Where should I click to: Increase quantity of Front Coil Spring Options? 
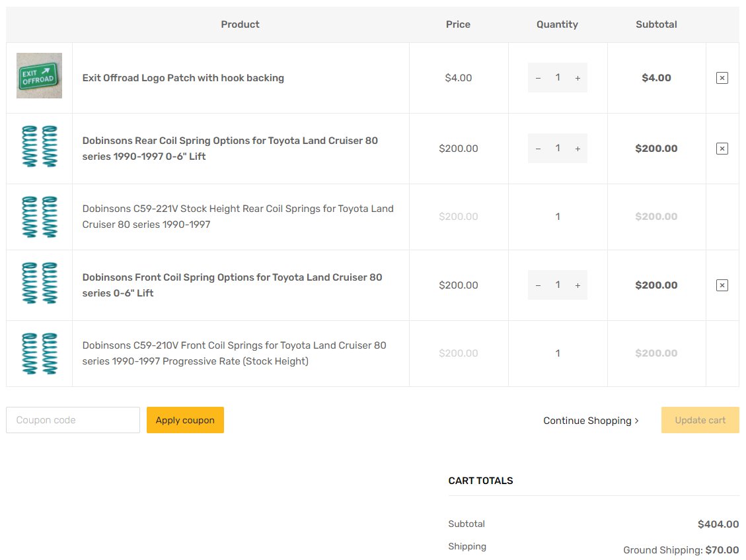578,285
